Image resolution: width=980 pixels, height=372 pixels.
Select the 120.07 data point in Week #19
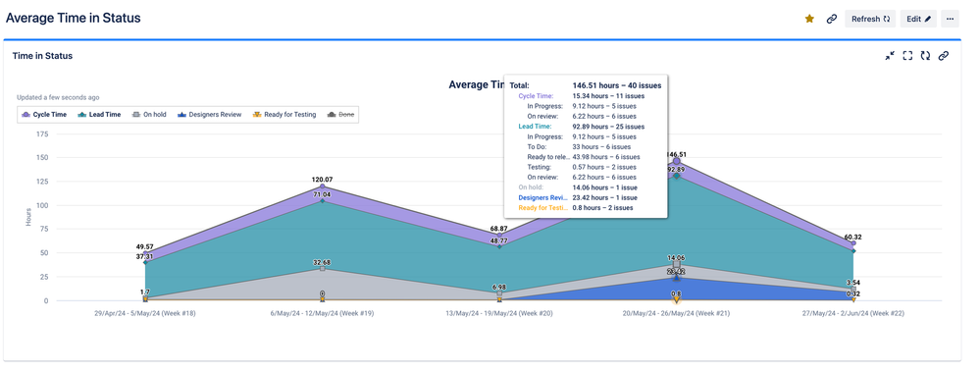tap(323, 186)
